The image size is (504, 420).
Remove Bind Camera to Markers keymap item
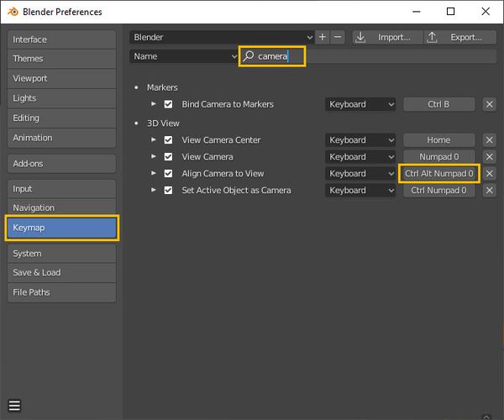[x=489, y=104]
